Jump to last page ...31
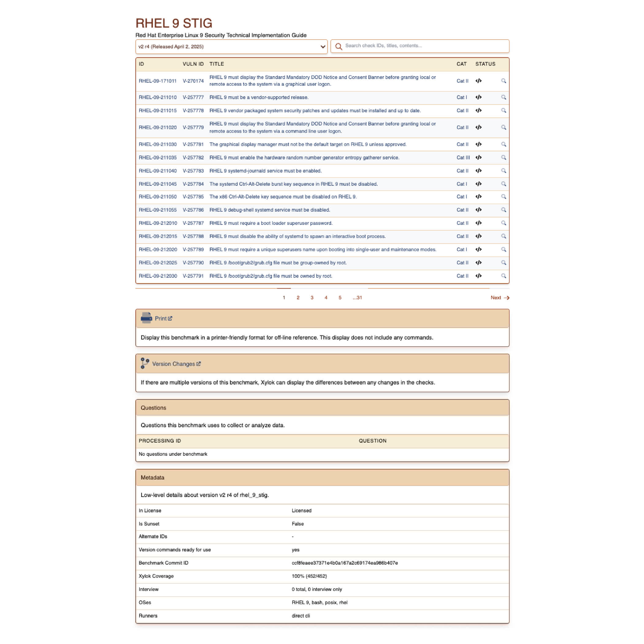 (357, 298)
